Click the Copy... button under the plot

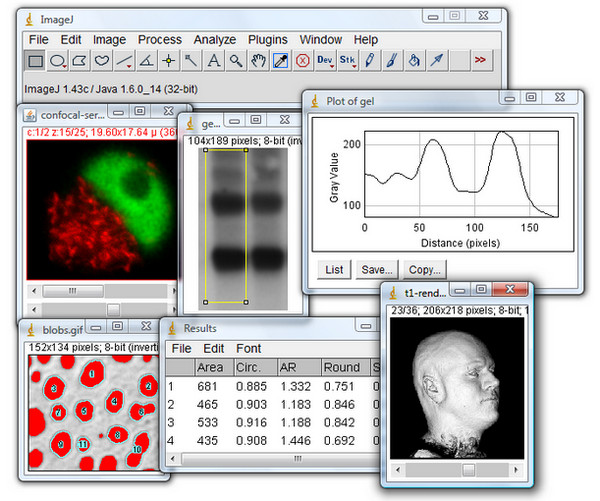425,269
